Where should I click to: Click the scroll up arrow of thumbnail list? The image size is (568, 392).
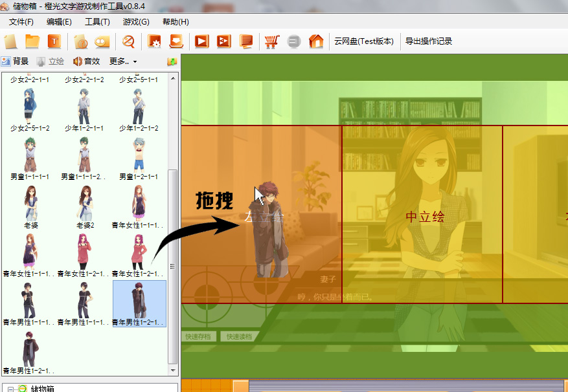pos(173,78)
